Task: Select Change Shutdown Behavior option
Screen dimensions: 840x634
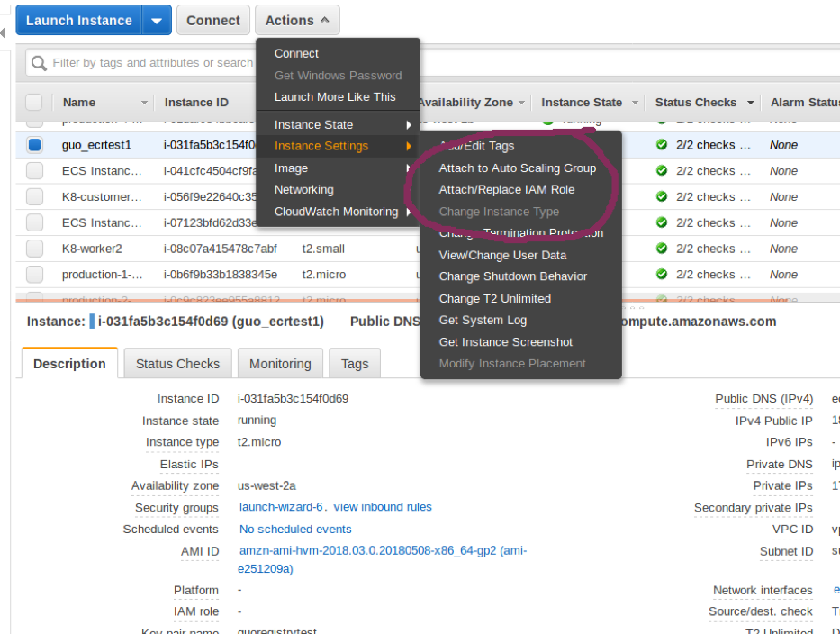Action: tap(512, 276)
